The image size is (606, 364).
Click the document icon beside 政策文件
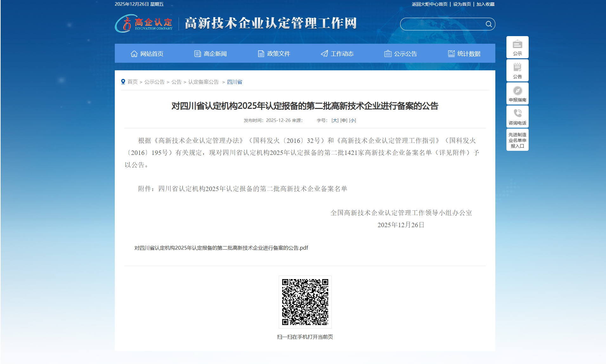pyautogui.click(x=261, y=53)
